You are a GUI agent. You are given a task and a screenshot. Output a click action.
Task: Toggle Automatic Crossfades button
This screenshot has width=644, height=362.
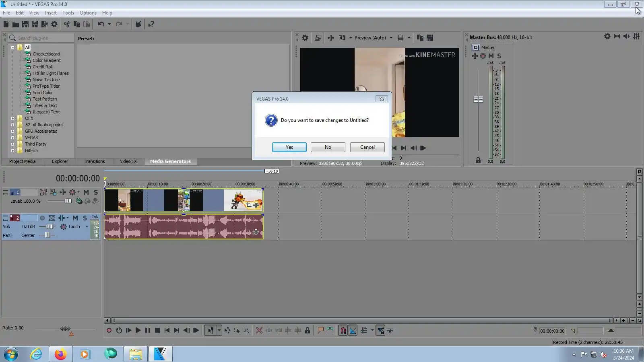(353, 331)
